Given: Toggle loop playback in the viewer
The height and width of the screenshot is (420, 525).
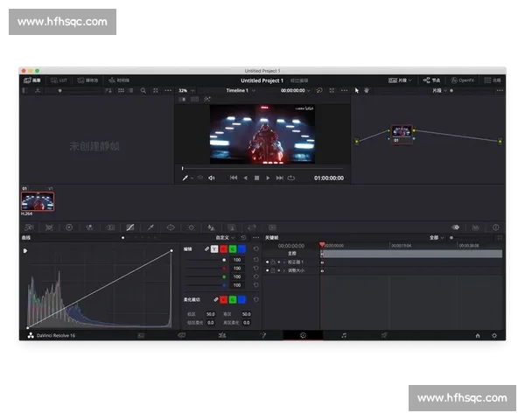Looking at the screenshot, I should (x=291, y=178).
